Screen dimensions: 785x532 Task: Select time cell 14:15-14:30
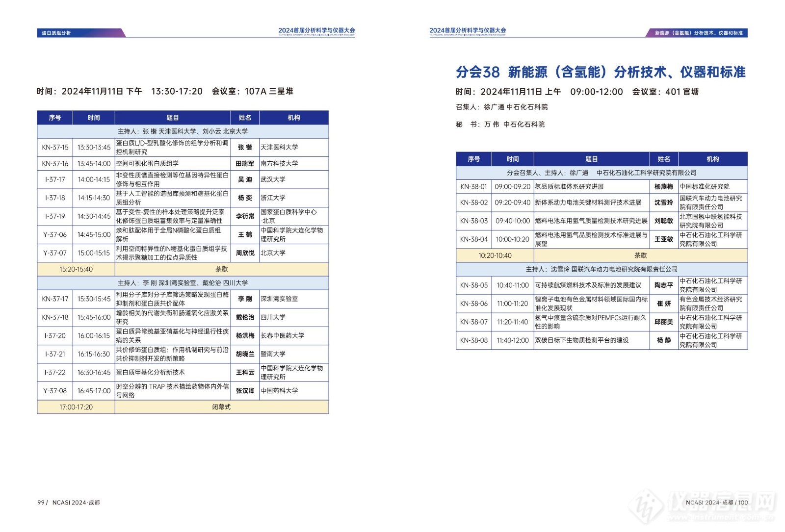point(94,198)
